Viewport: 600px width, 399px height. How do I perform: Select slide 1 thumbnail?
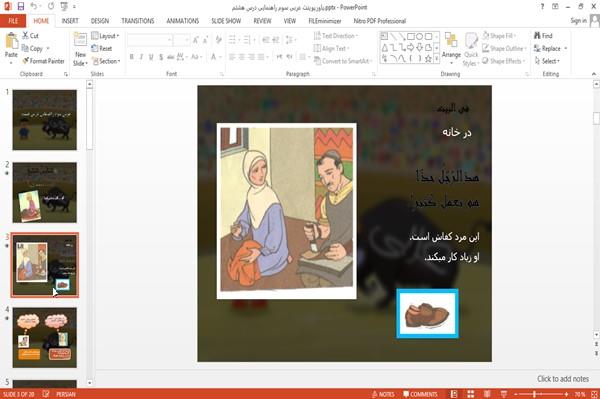(44, 120)
